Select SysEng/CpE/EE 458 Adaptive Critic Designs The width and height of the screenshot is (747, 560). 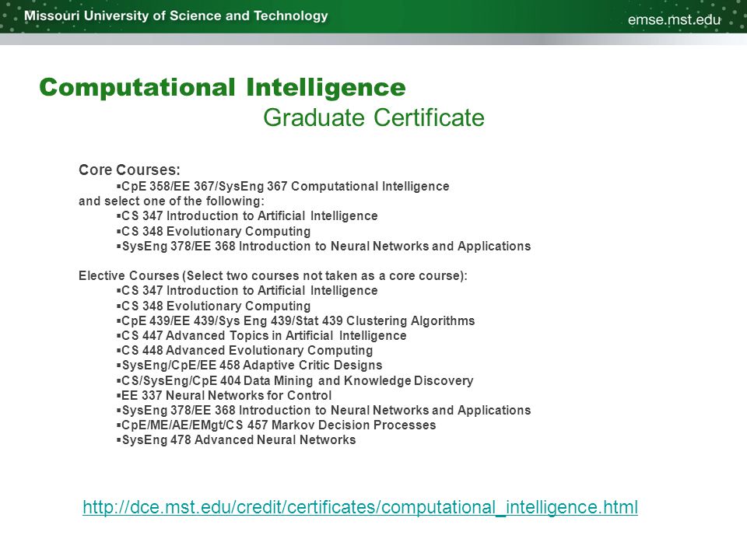(x=250, y=366)
